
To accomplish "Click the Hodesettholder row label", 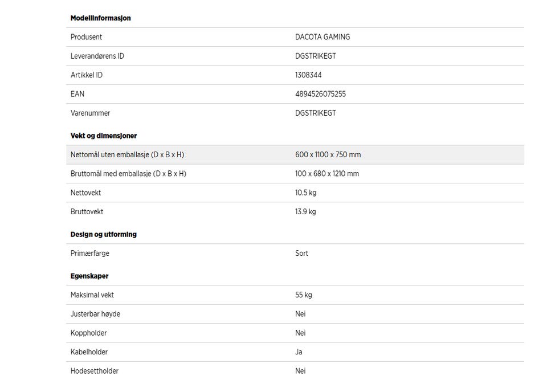I will coord(95,371).
